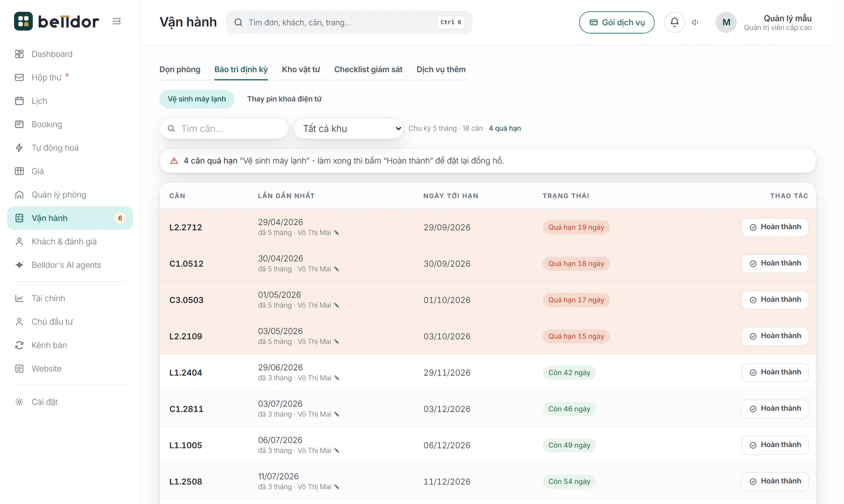Open Kênh bán channels
The width and height of the screenshot is (844, 504).
70,345
